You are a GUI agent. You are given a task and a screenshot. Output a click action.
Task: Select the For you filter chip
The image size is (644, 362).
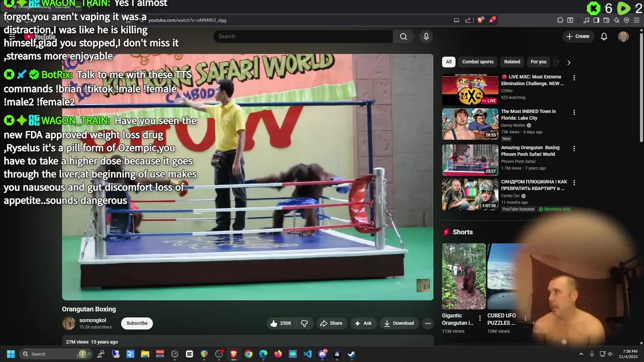(x=538, y=62)
